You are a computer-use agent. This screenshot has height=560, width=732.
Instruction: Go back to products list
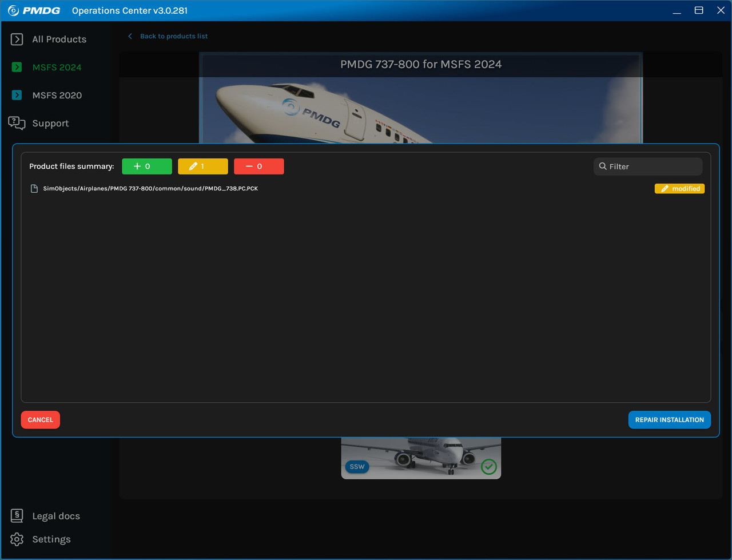pos(174,36)
